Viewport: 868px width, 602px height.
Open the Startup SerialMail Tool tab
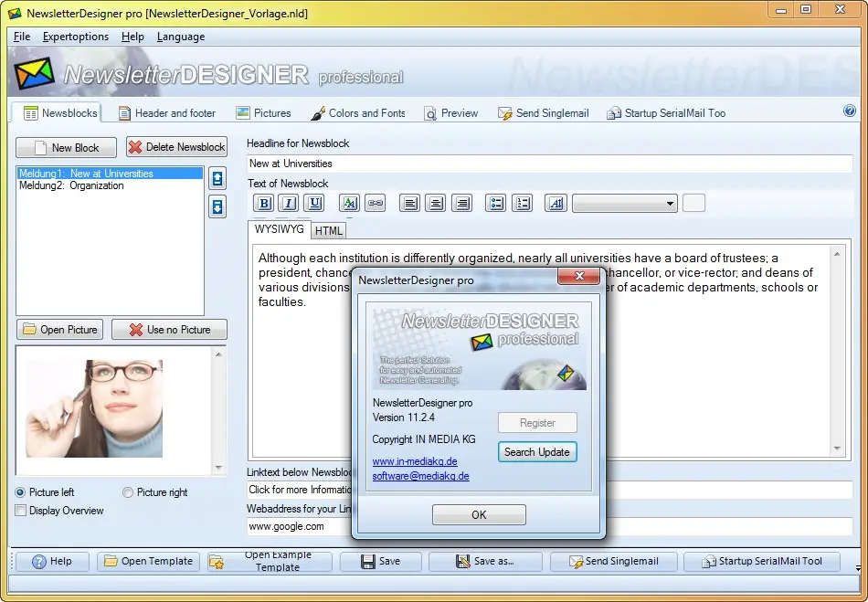[x=666, y=113]
